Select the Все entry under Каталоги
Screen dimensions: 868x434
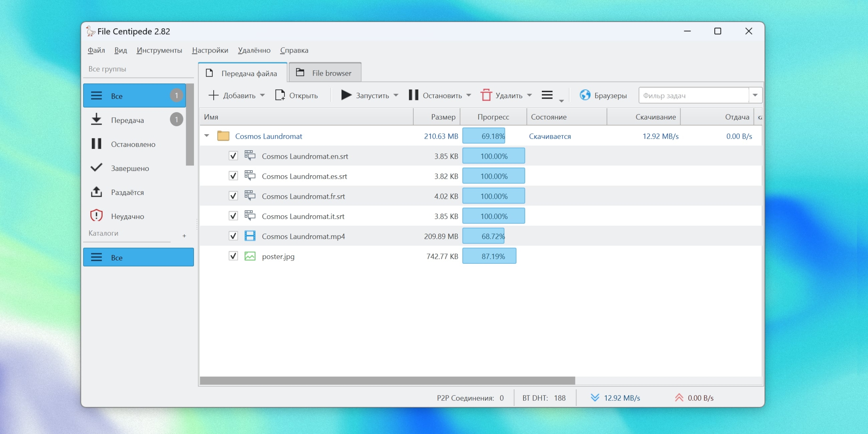pos(138,257)
